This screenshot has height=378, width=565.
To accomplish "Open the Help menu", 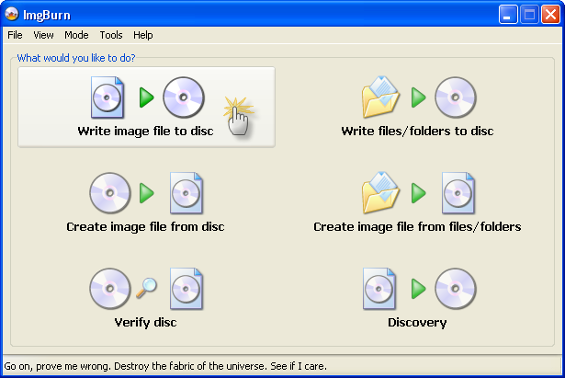I will (x=143, y=35).
